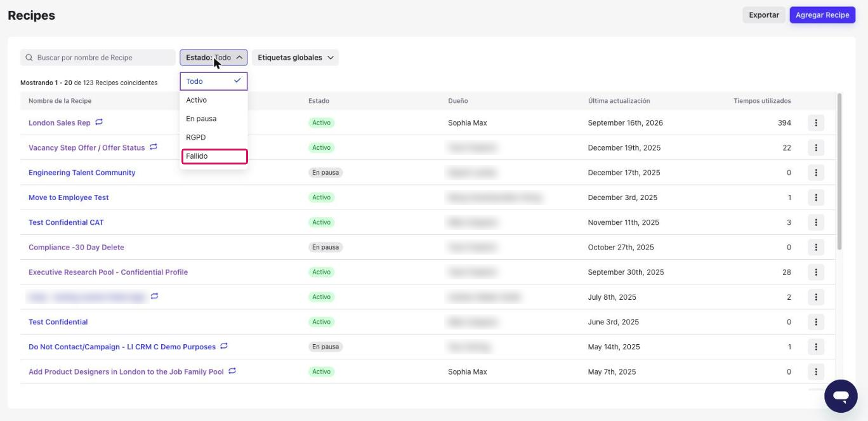Click the Dueño column header

458,101
